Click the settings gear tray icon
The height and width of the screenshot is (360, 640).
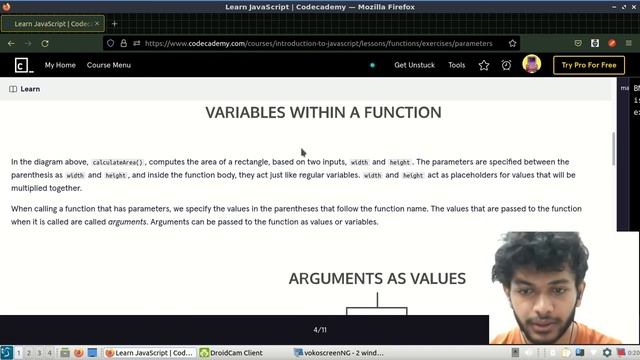tap(607, 353)
